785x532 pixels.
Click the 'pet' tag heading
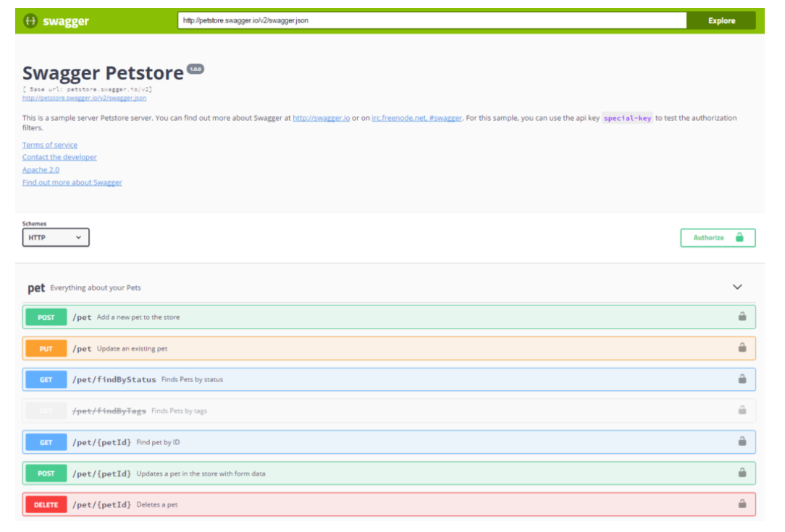click(36, 288)
